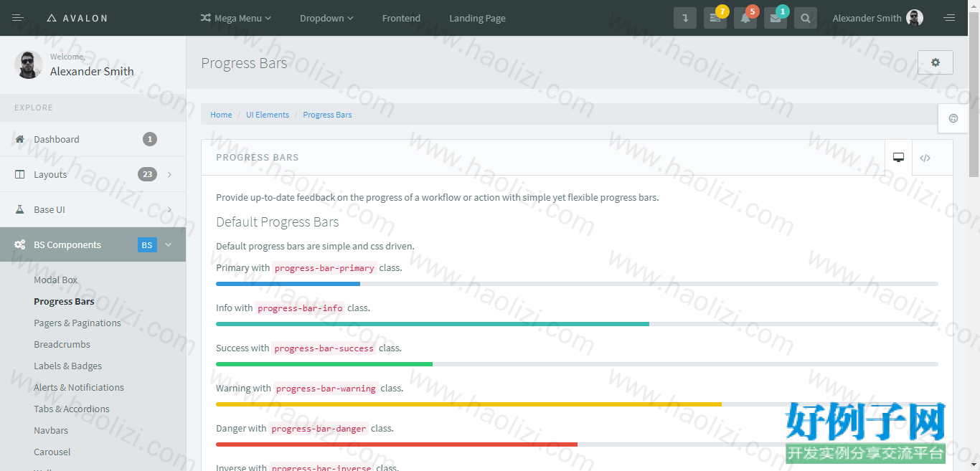Click the Dashboard badge showing 1
This screenshot has height=471, width=980.
point(150,139)
